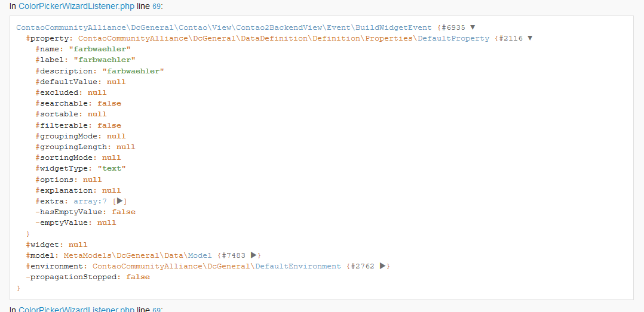Click the #description value "farbwaehler"
Image resolution: width=644 pixels, height=312 pixels.
click(133, 71)
